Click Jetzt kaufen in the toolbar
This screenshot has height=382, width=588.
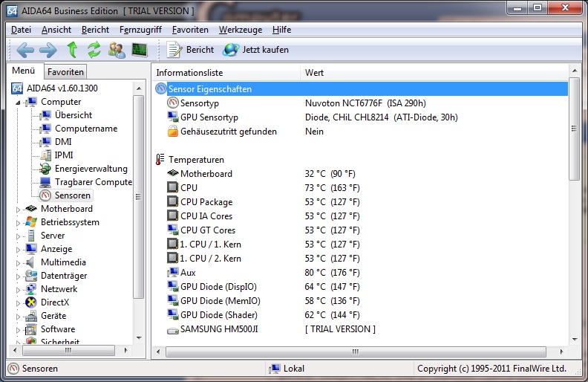tap(255, 50)
